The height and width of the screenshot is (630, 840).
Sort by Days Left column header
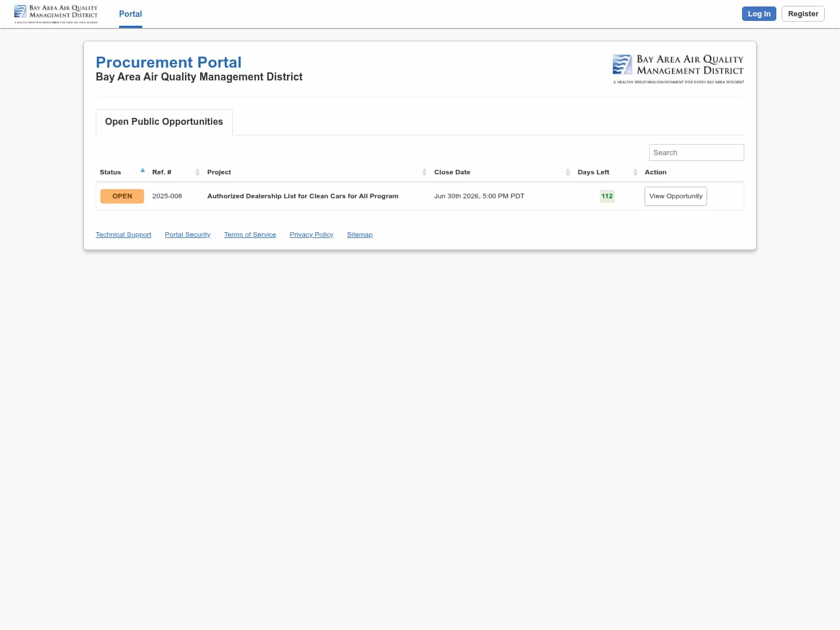click(x=593, y=172)
